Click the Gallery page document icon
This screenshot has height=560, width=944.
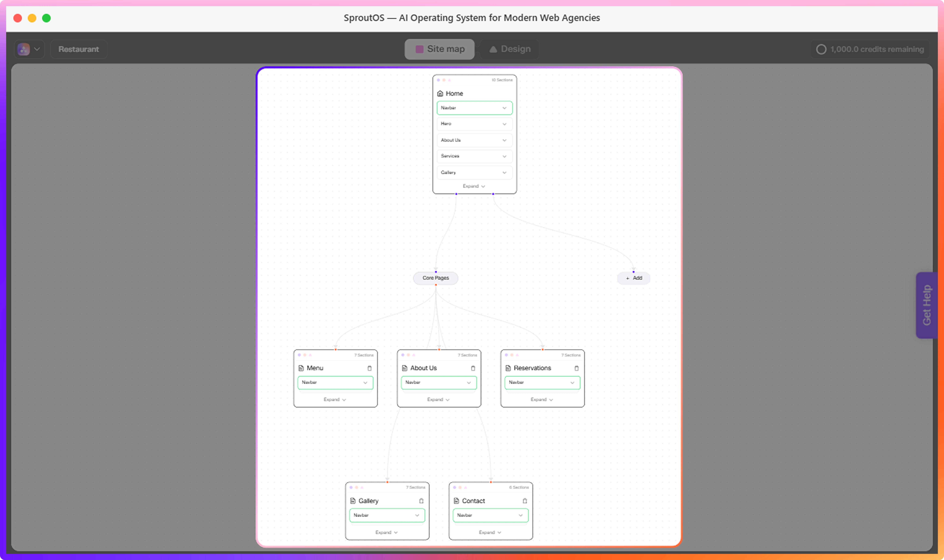(353, 501)
